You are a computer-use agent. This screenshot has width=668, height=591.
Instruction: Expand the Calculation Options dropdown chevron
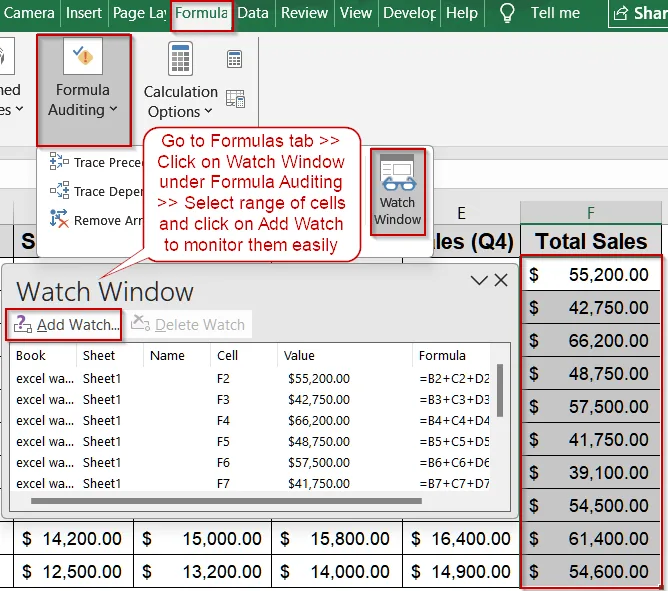208,111
